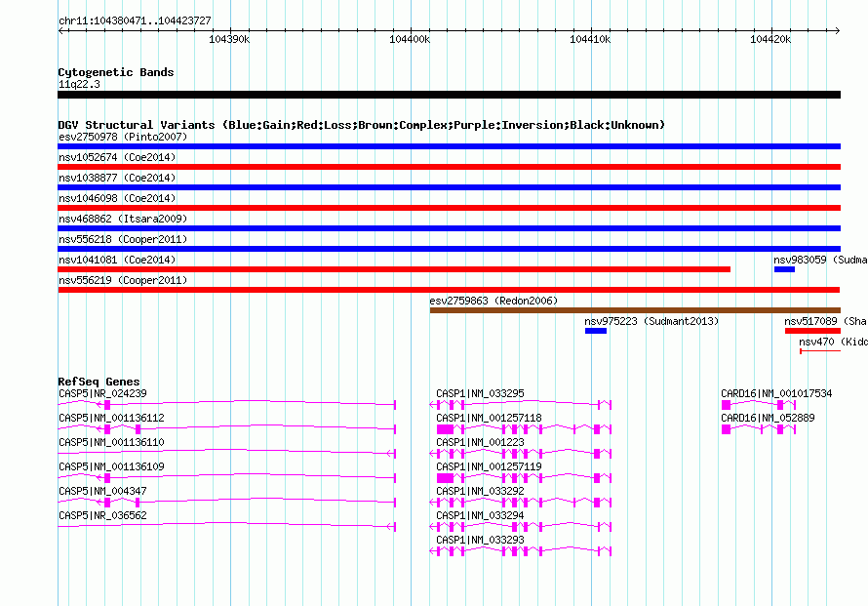Open variant nsv556218 (Cooper2011) label

tap(123, 239)
